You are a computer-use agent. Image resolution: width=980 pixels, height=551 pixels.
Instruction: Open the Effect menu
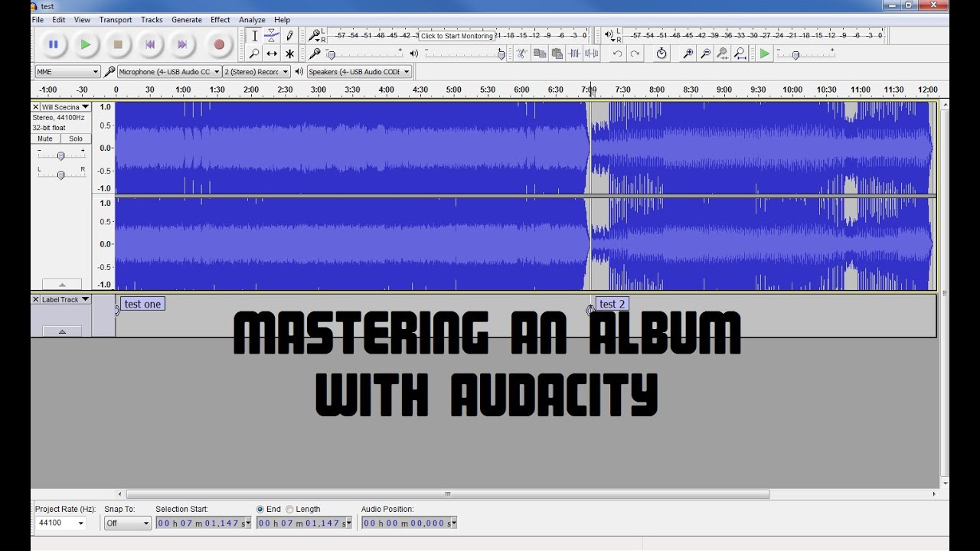220,19
